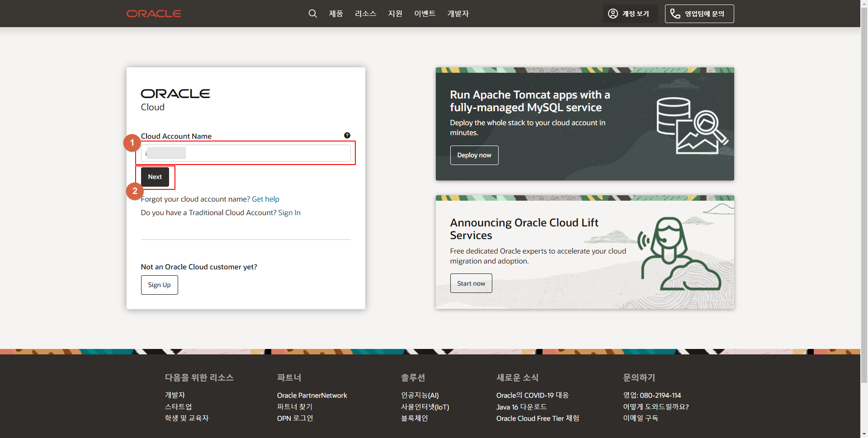The height and width of the screenshot is (438, 868).
Task: Open the 인공지능(AI) footer link
Action: pyautogui.click(x=420, y=395)
